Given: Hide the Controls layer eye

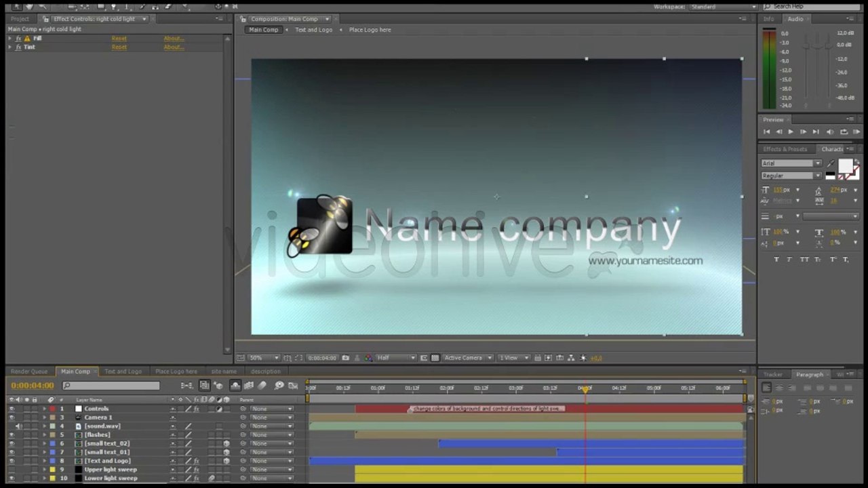Looking at the screenshot, I should [x=12, y=409].
